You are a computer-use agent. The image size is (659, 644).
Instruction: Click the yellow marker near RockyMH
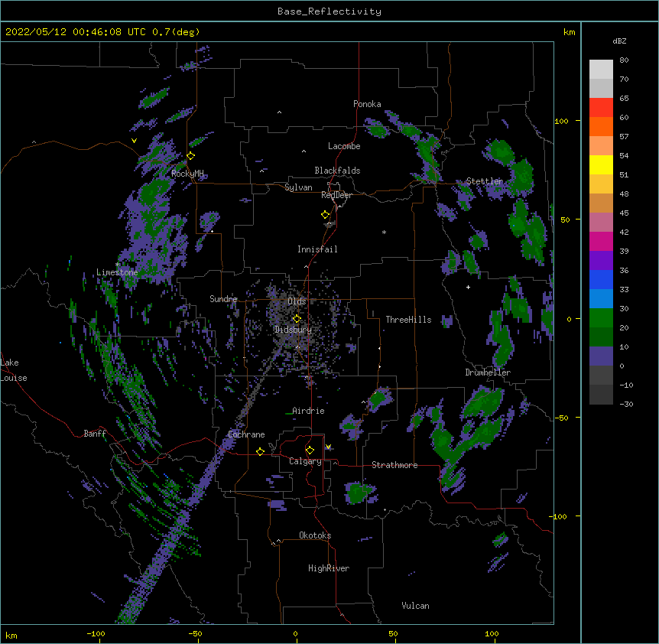pos(191,156)
